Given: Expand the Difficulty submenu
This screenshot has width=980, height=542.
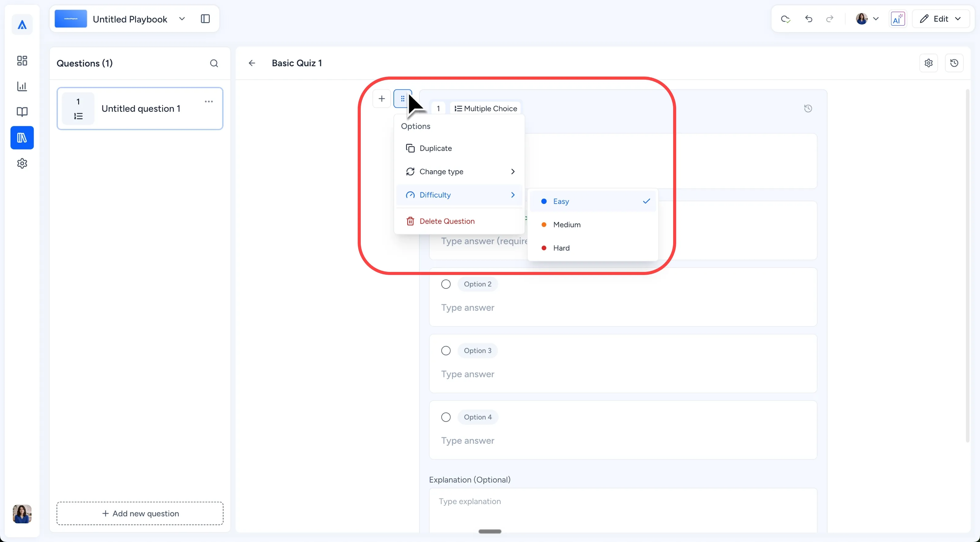Looking at the screenshot, I should 460,195.
